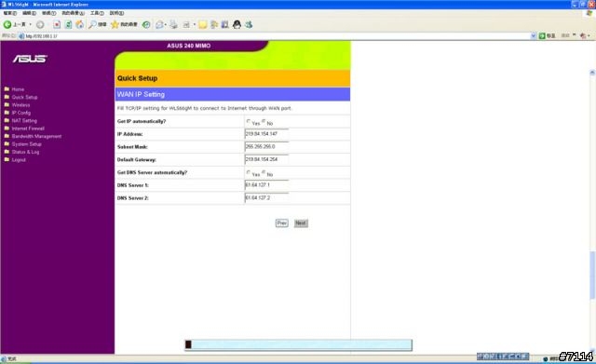Click the Links toolbar label right of Go
The height and width of the screenshot is (364, 596).
pyautogui.click(x=565, y=35)
